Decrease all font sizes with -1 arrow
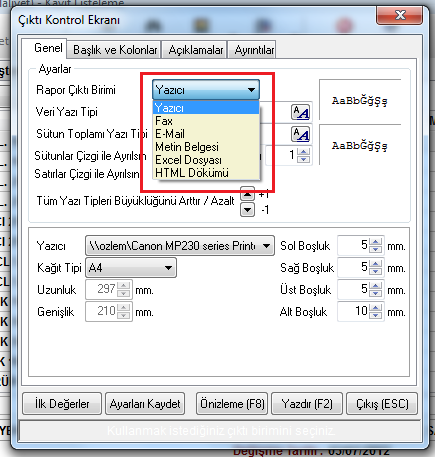This screenshot has height=457, width=435. [x=247, y=210]
